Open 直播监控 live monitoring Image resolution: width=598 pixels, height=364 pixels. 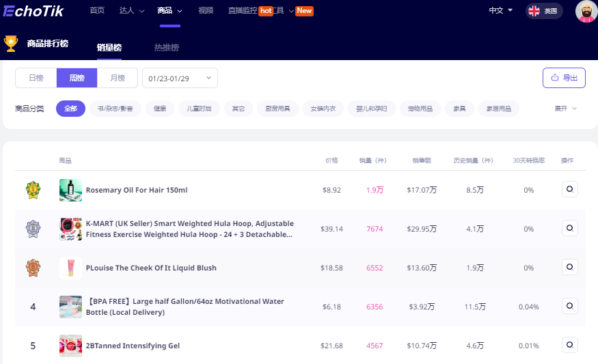(x=243, y=11)
